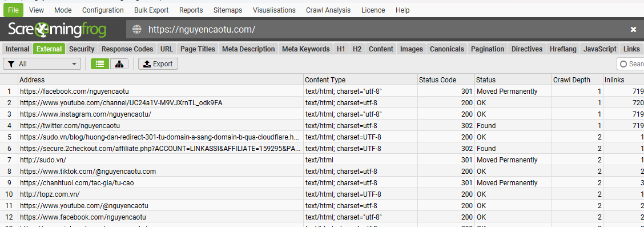Image resolution: width=644 pixels, height=227 pixels.
Task: Open the Hreflang tab
Action: 563,49
